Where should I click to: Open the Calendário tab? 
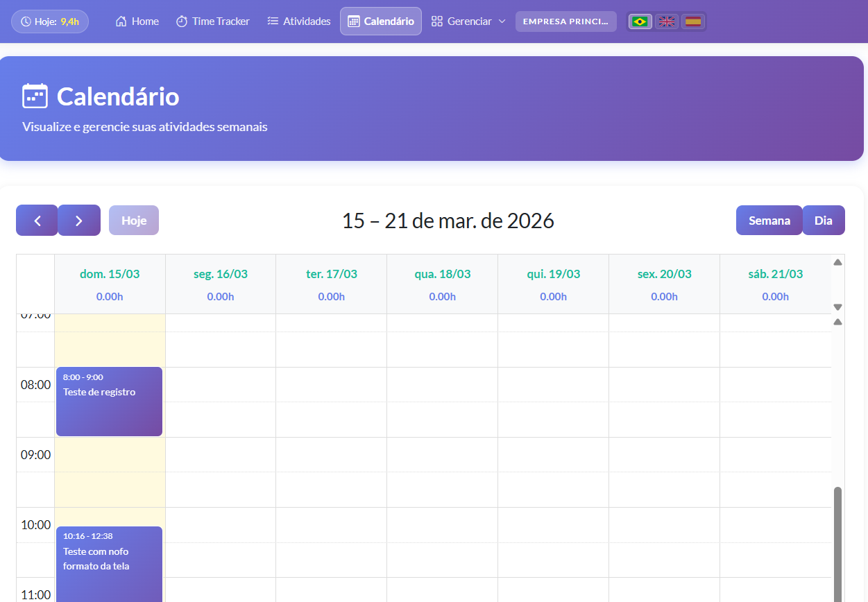[380, 21]
